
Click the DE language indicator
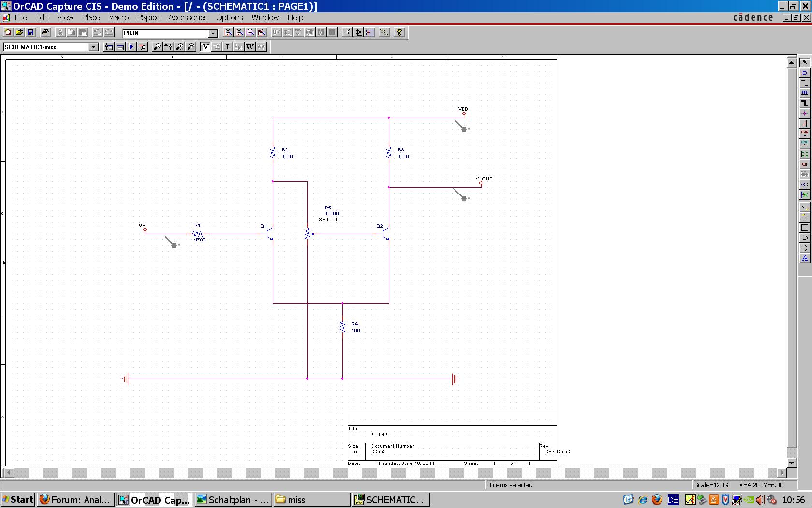tap(673, 500)
